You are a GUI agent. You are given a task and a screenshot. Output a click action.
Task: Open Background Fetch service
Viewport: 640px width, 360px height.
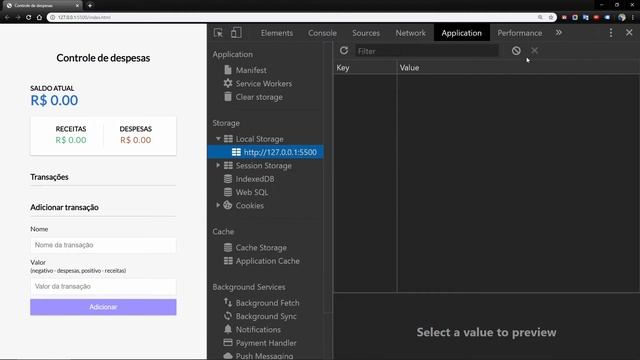(267, 303)
